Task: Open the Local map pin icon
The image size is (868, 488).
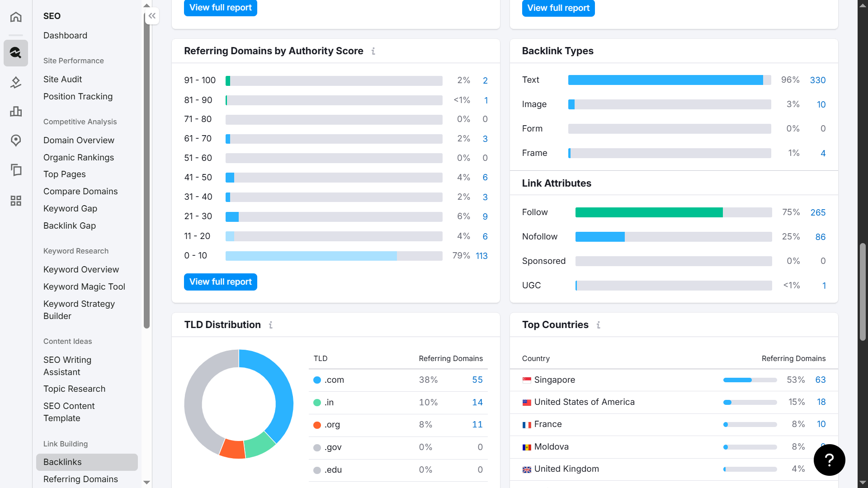Action: pos(16,141)
